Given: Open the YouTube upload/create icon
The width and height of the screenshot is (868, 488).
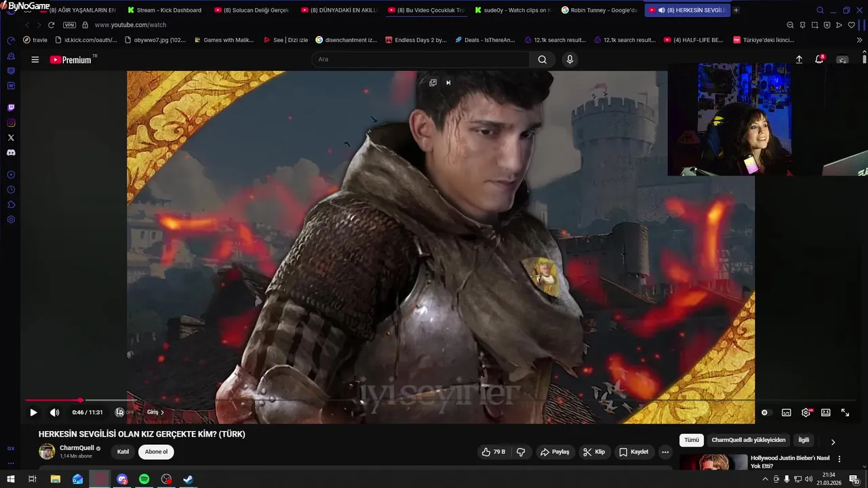Looking at the screenshot, I should (x=799, y=60).
